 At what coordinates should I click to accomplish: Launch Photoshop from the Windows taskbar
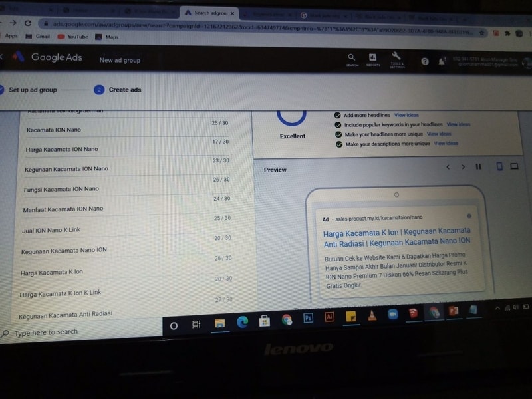(x=308, y=318)
